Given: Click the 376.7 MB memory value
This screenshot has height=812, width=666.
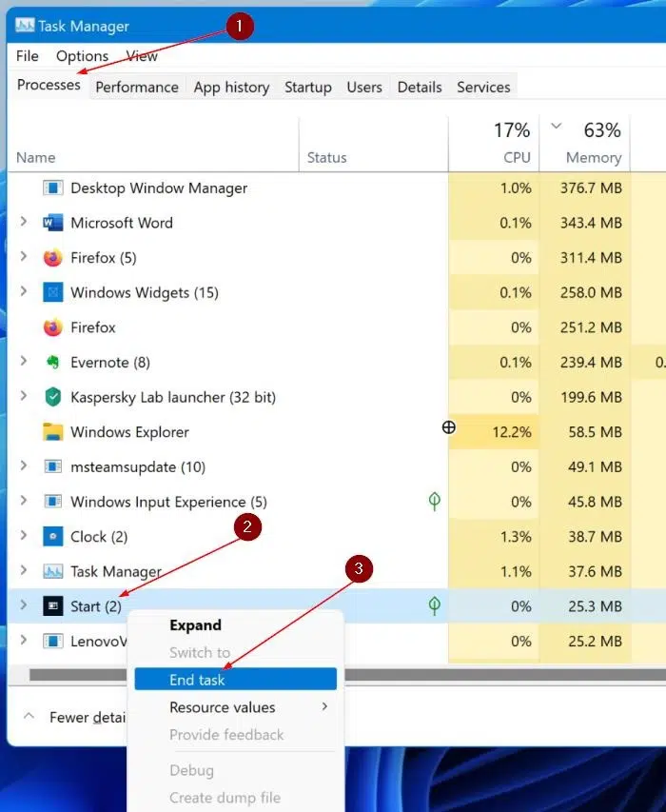Looking at the screenshot, I should [x=591, y=188].
